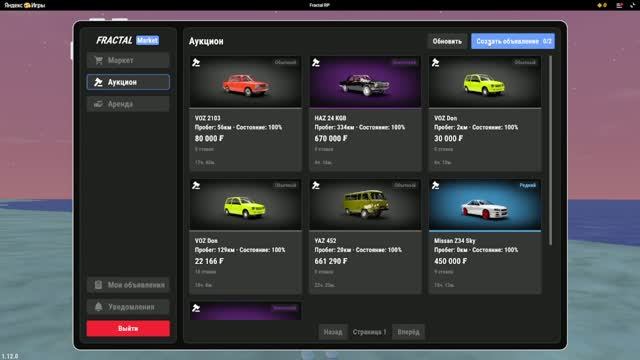Open the VOZ Don 129км car thumbnail
The width and height of the screenshot is (640, 360).
246,205
